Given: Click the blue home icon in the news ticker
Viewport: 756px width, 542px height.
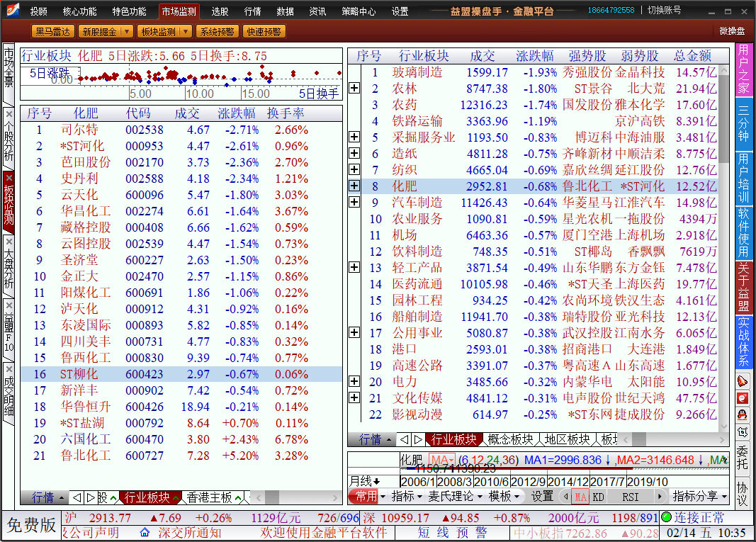Looking at the screenshot, I should click(x=145, y=532).
